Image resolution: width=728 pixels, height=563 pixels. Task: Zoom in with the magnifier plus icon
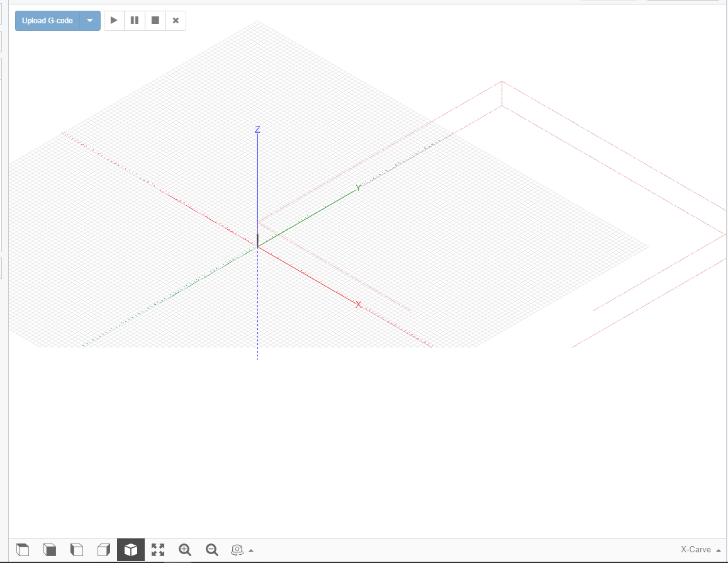(x=185, y=550)
